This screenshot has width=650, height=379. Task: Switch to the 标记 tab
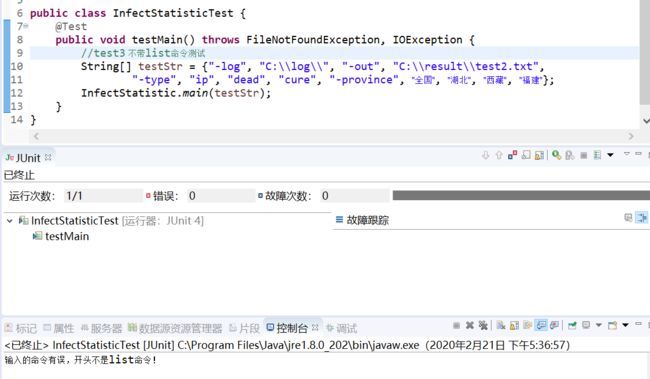21,328
